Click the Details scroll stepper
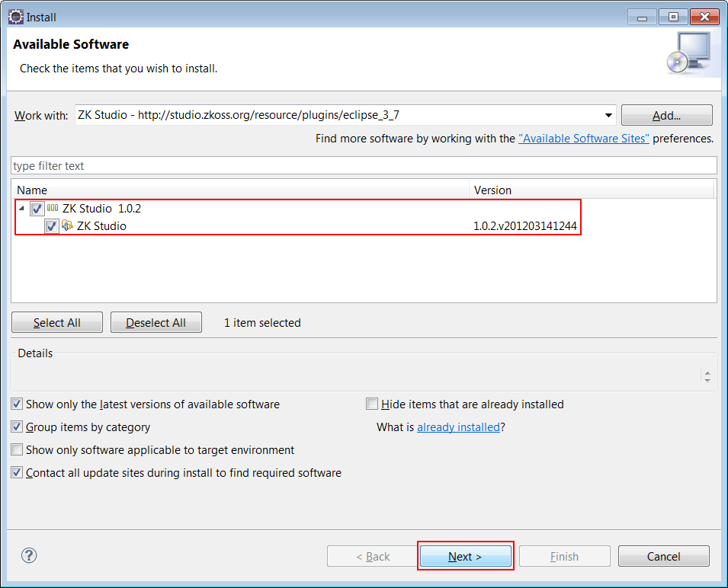Image resolution: width=728 pixels, height=588 pixels. coord(707,376)
